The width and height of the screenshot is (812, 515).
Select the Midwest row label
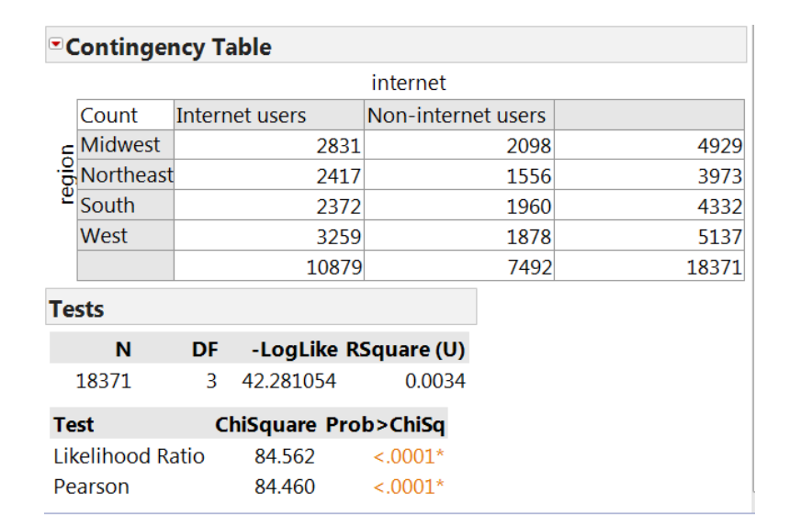[x=125, y=144]
